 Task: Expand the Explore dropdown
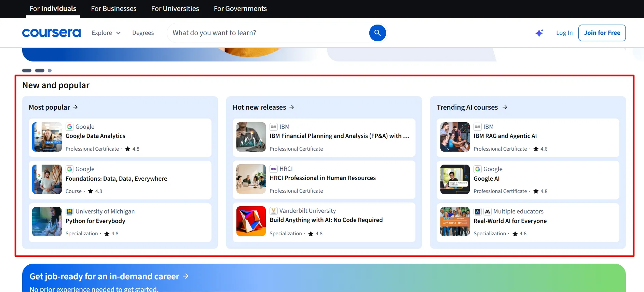(x=106, y=33)
